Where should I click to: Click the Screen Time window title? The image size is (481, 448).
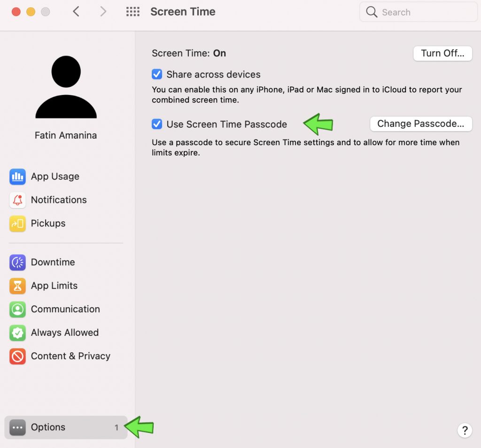tap(183, 12)
